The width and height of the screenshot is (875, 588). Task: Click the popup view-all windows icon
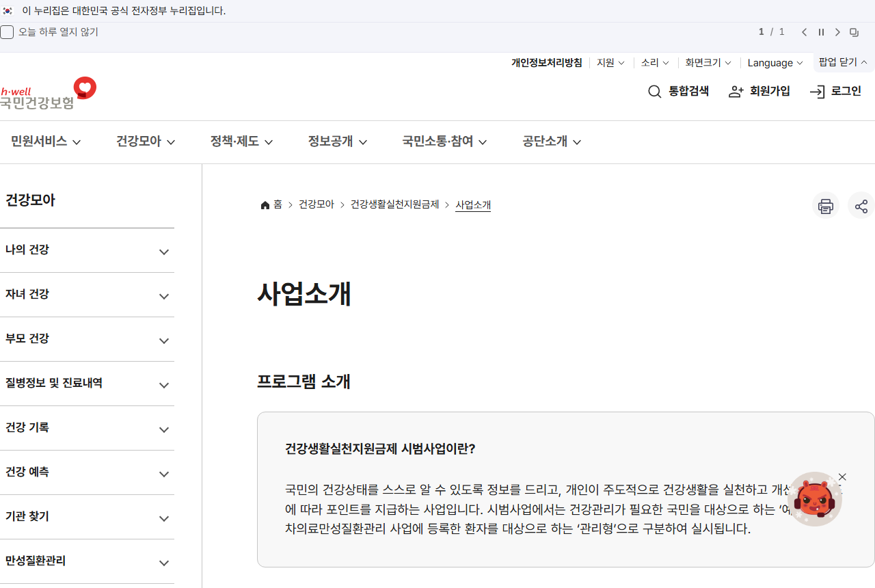[x=854, y=32]
